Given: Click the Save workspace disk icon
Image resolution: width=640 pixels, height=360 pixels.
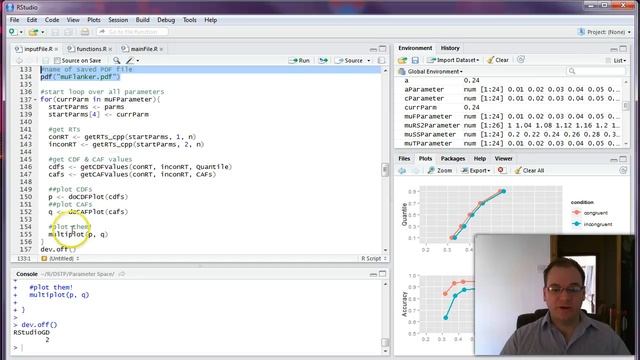Looking at the screenshot, I should (415, 60).
